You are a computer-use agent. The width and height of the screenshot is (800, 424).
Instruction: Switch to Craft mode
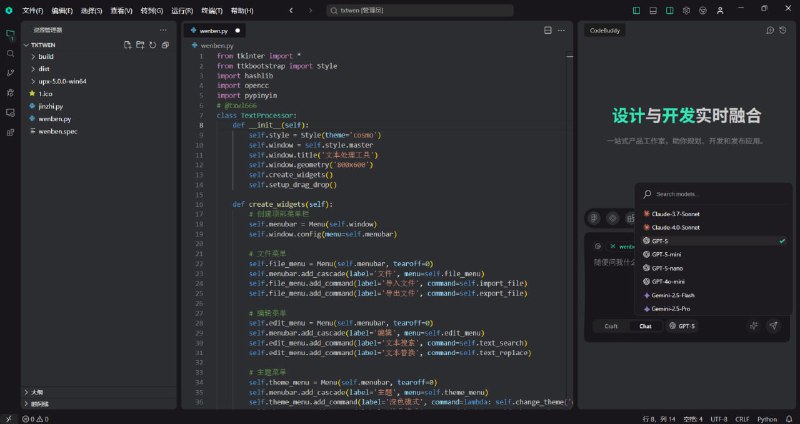611,326
